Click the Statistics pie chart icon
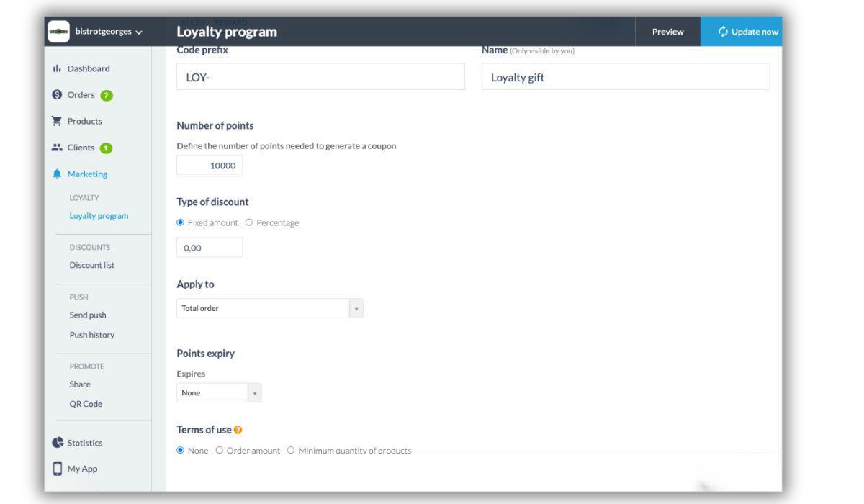 (58, 443)
